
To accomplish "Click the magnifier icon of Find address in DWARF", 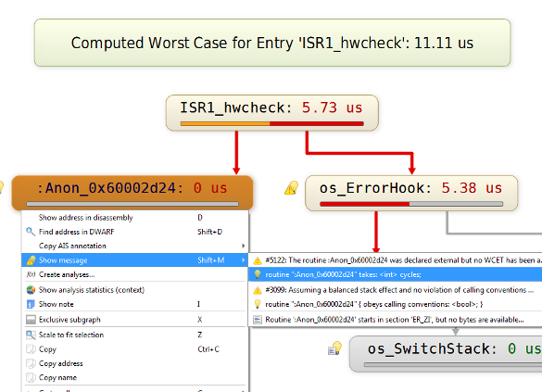I will pyautogui.click(x=31, y=232).
